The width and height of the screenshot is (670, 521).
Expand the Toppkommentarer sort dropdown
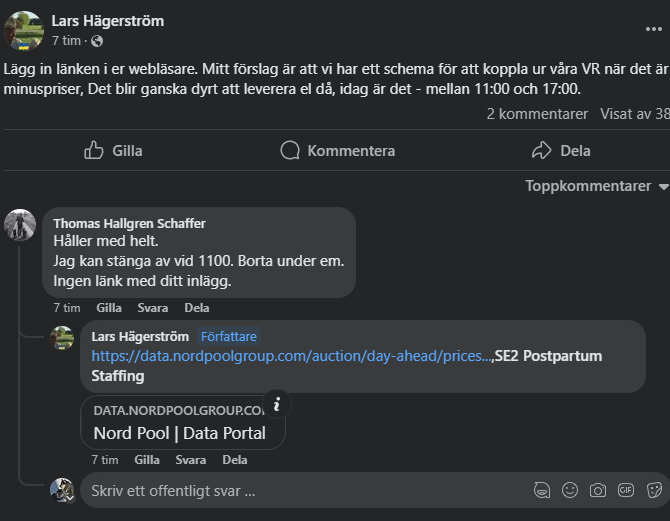[x=597, y=186]
